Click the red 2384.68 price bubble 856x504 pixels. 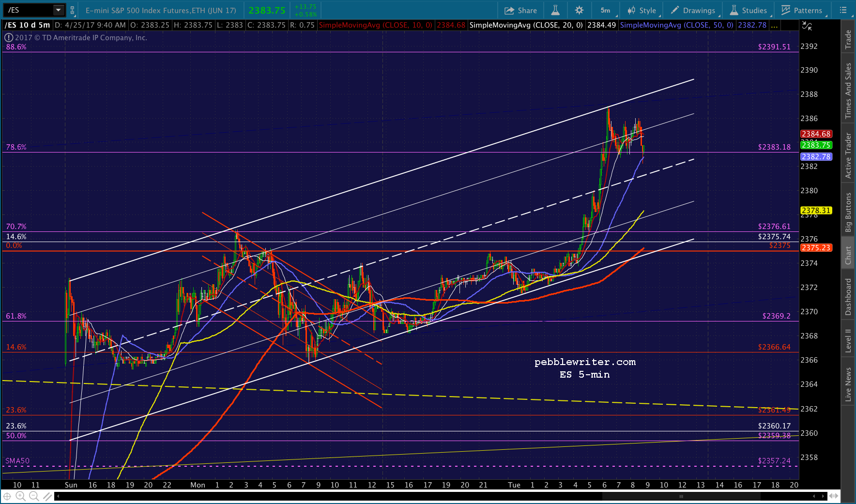pyautogui.click(x=816, y=134)
